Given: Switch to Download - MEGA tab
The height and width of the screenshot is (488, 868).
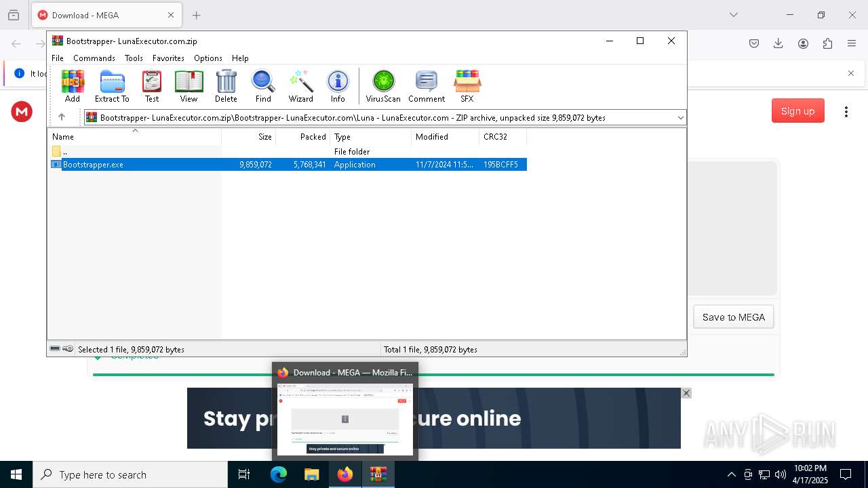Looking at the screenshot, I should point(107,15).
